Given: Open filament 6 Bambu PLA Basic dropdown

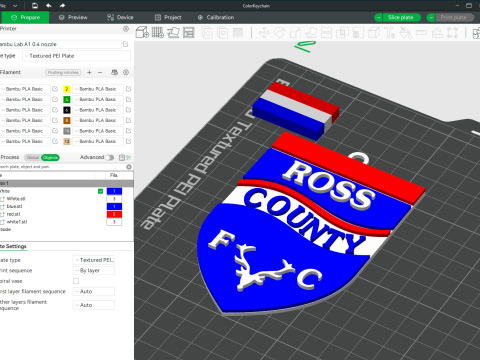Looking at the screenshot, I should 98,110.
